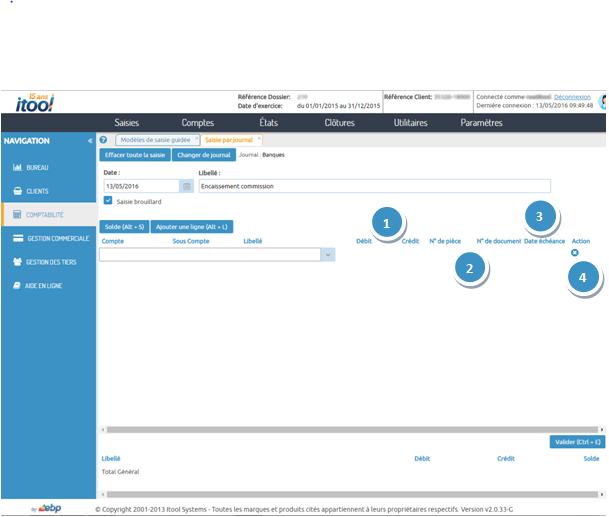Open the Saisies menu

pyautogui.click(x=126, y=122)
